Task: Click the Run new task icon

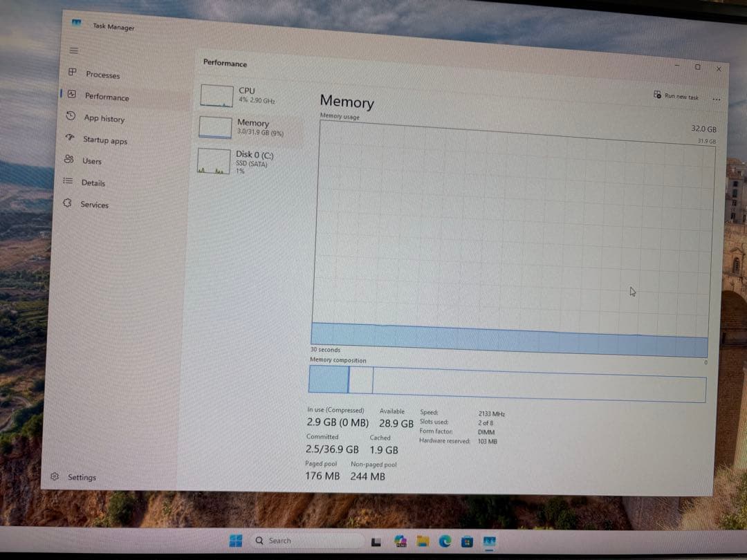Action: pyautogui.click(x=656, y=95)
